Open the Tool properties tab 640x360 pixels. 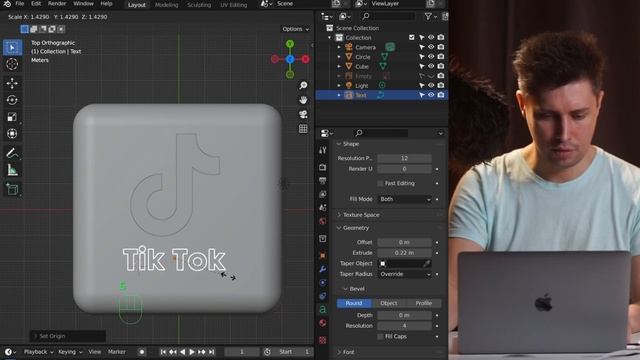(322, 150)
